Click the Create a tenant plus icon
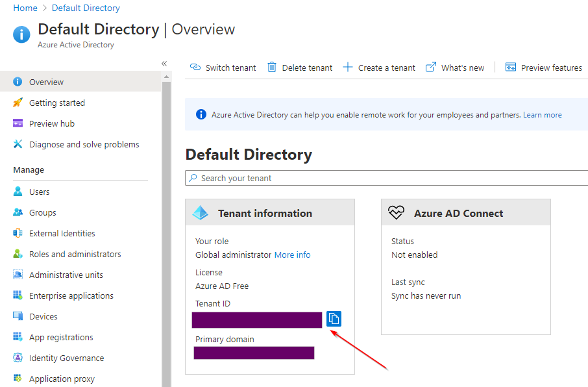The image size is (588, 387). tap(348, 67)
